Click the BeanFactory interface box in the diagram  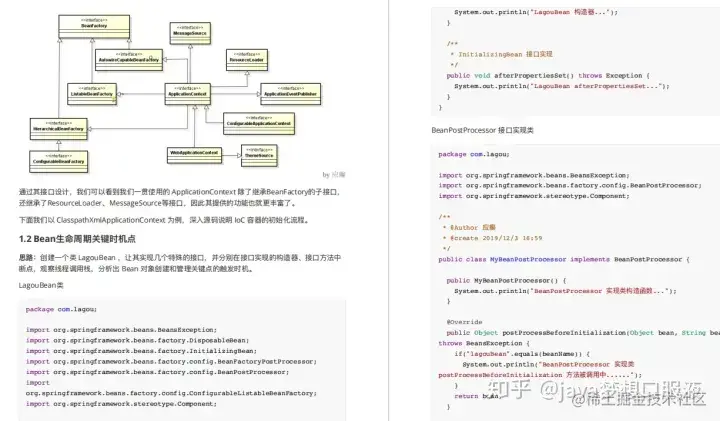pyautogui.click(x=94, y=27)
